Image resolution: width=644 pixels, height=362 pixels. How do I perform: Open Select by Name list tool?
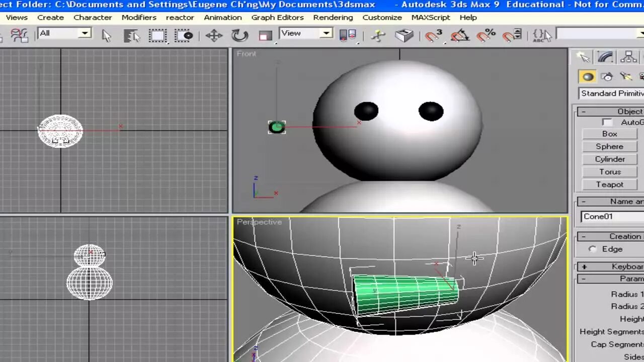[132, 35]
